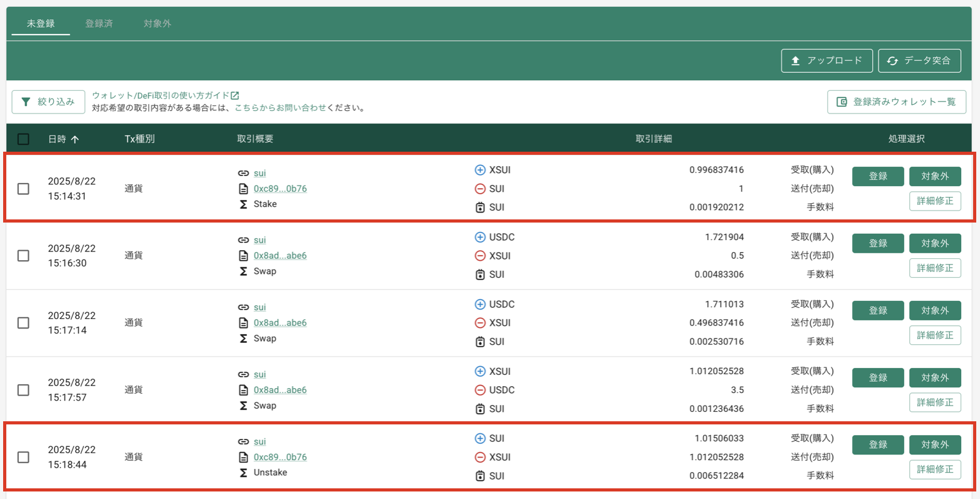Click the sigma icon next to Unstake
980x499 pixels.
pos(243,473)
